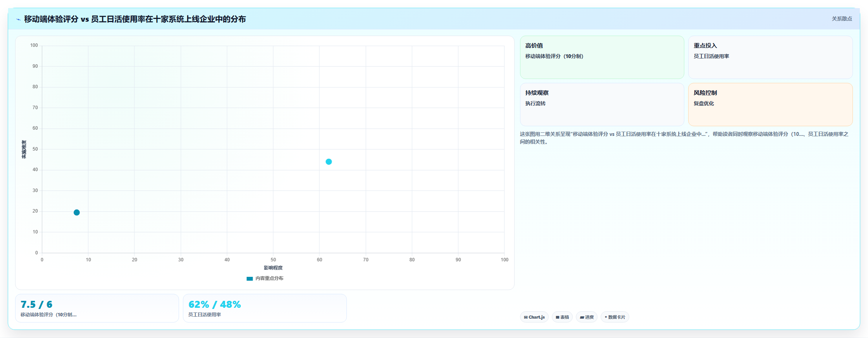
Task: Click the 数据卡片 tag chip
Action: point(615,317)
